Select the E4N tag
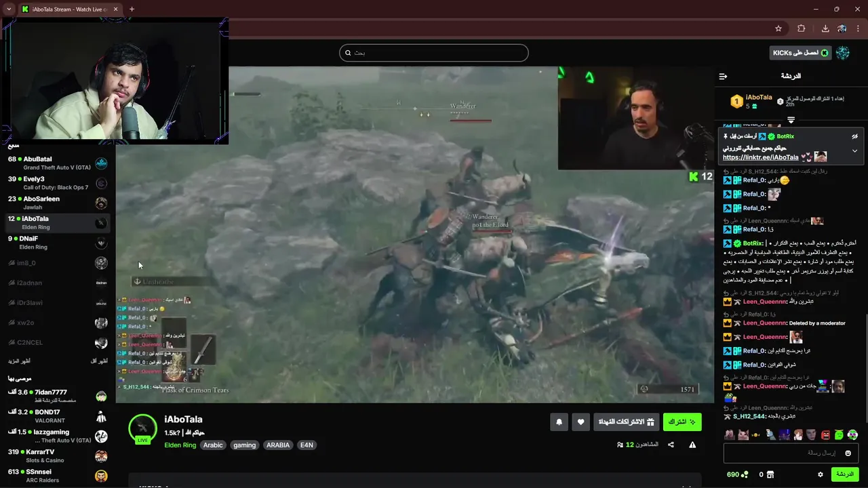Viewport: 868px width, 488px height. click(x=307, y=445)
